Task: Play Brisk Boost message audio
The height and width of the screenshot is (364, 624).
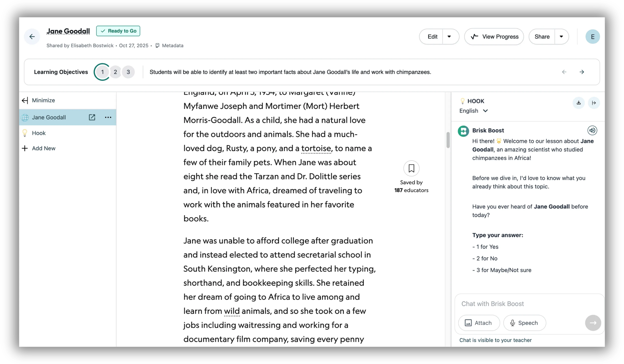Action: (592, 130)
